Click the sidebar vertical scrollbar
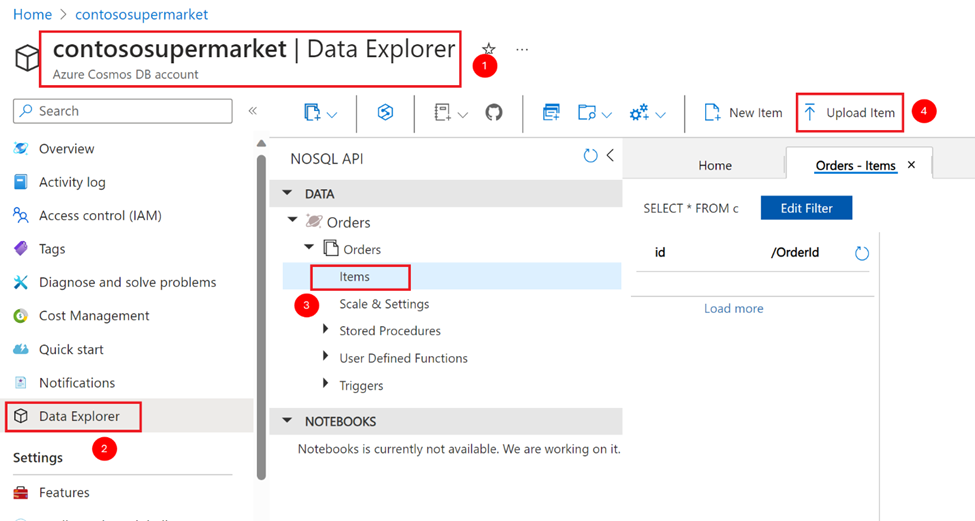This screenshot has height=521, width=975. coord(261,317)
